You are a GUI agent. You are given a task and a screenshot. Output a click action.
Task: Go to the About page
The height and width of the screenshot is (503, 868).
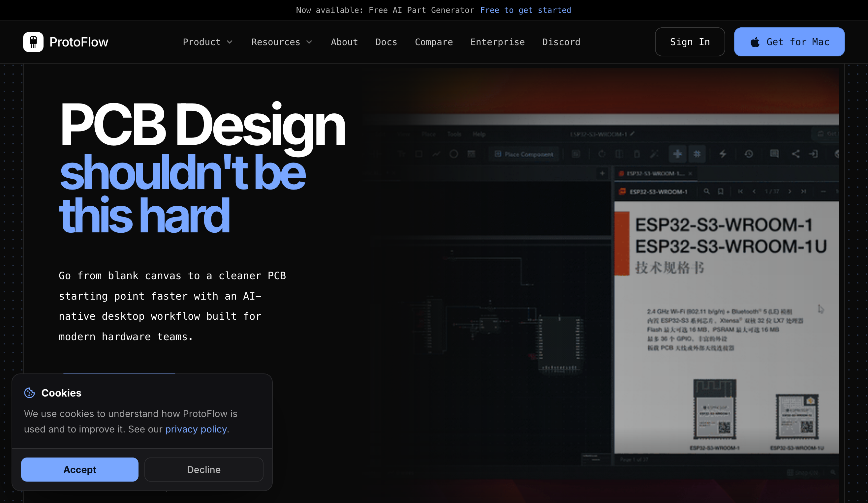pos(344,42)
